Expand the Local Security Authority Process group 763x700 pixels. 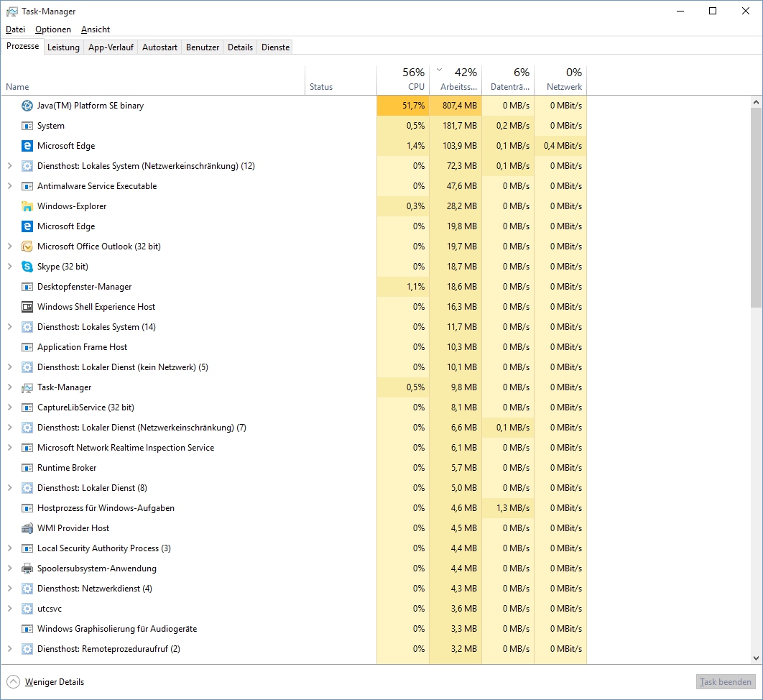pyautogui.click(x=10, y=548)
